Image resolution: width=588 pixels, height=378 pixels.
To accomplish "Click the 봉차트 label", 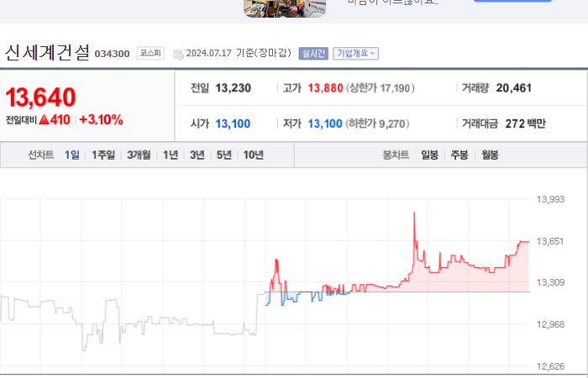I will tap(396, 155).
